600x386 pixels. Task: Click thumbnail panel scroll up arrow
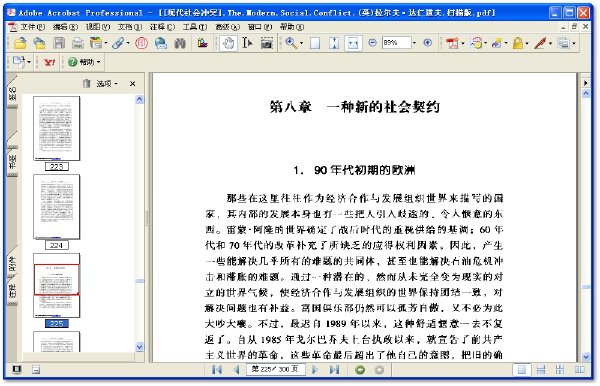tap(140, 99)
